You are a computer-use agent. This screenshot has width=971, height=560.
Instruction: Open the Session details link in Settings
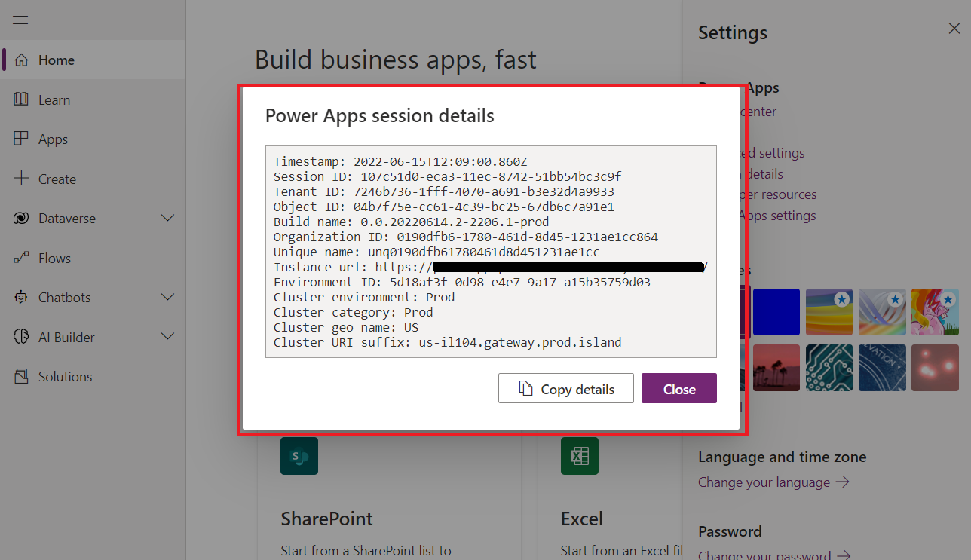tap(764, 174)
